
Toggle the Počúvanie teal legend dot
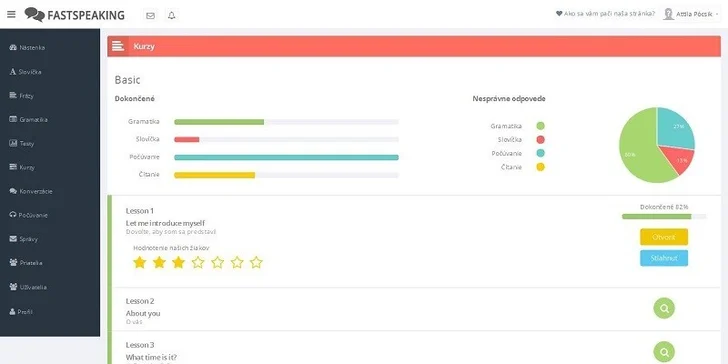[x=540, y=153]
